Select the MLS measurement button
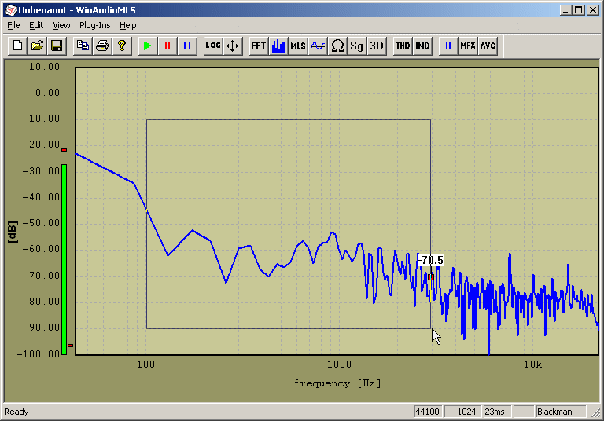This screenshot has height=421, width=605. point(298,46)
